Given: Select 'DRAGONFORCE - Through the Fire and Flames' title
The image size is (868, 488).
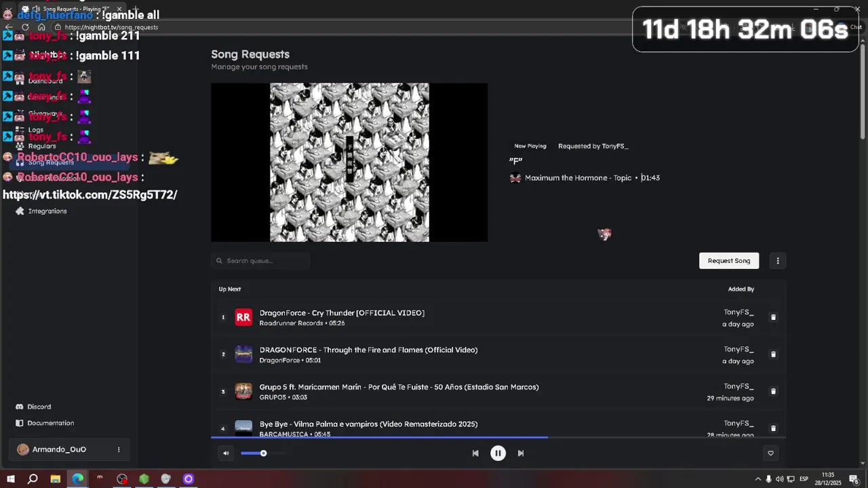Looking at the screenshot, I should pyautogui.click(x=368, y=350).
